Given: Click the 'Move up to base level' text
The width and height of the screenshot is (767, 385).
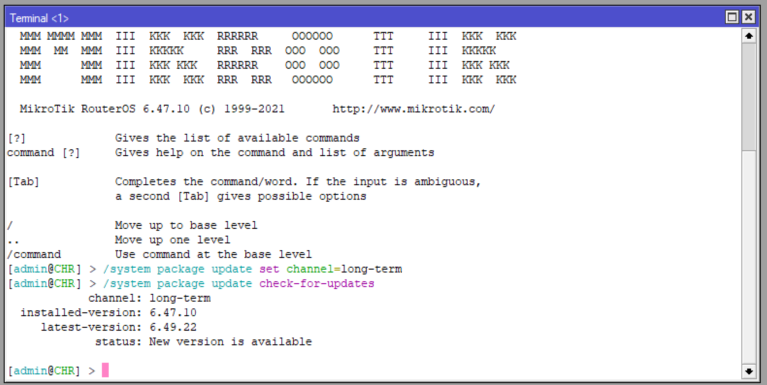Looking at the screenshot, I should click(186, 226).
